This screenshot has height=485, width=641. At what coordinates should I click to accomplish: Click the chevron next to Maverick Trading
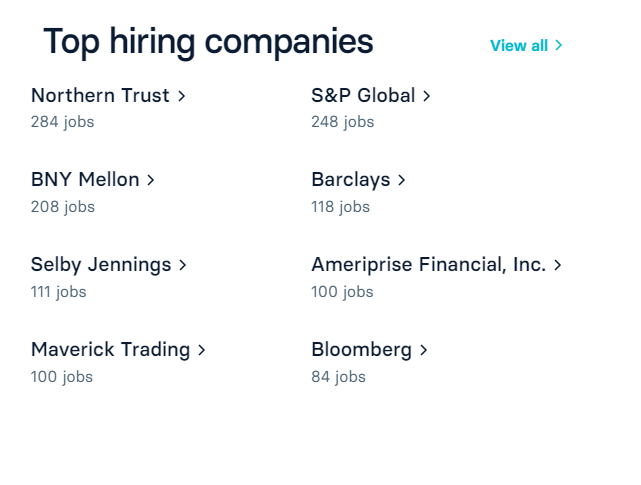coord(202,350)
